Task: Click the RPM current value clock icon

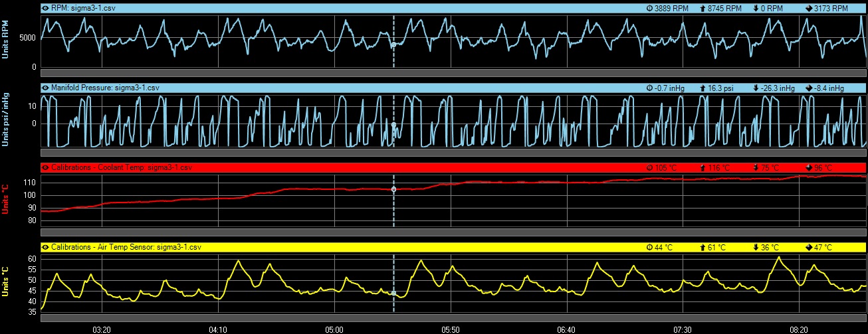Action: [x=649, y=9]
